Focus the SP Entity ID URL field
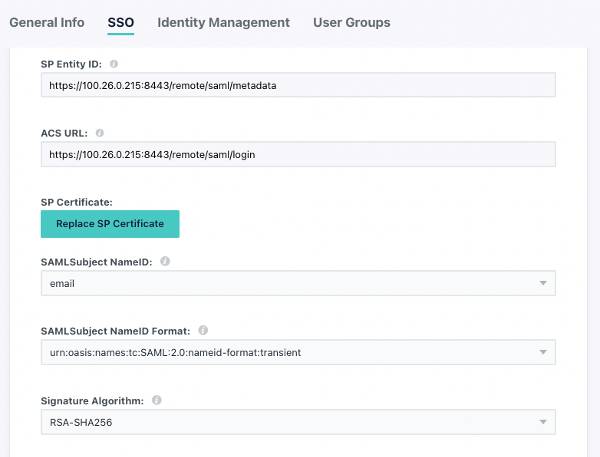The image size is (600, 457). (x=297, y=85)
